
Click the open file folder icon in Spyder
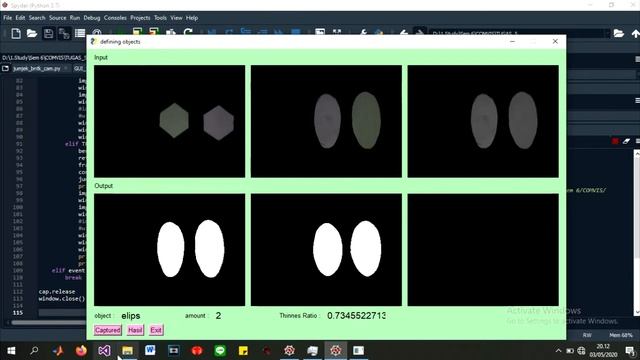(x=32, y=33)
